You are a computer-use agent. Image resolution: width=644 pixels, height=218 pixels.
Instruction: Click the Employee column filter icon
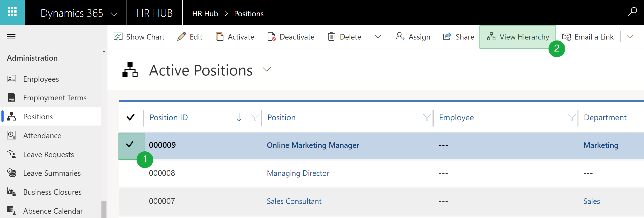tap(571, 117)
